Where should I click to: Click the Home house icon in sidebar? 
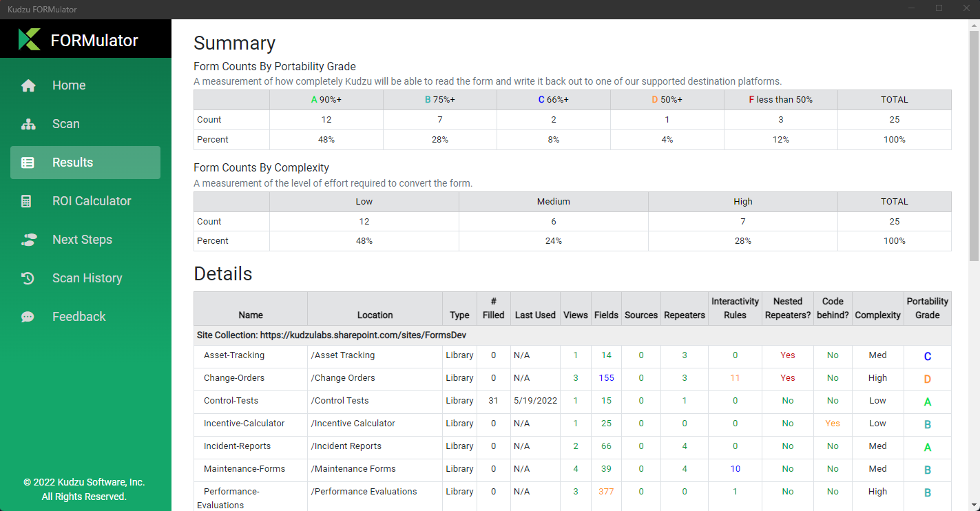[28, 85]
